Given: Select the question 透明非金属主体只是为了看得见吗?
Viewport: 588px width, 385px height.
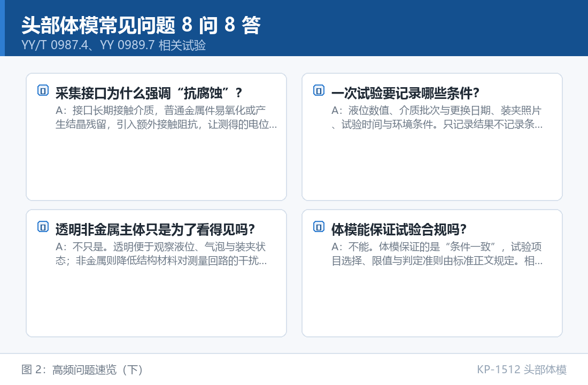Looking at the screenshot, I should [x=155, y=229].
